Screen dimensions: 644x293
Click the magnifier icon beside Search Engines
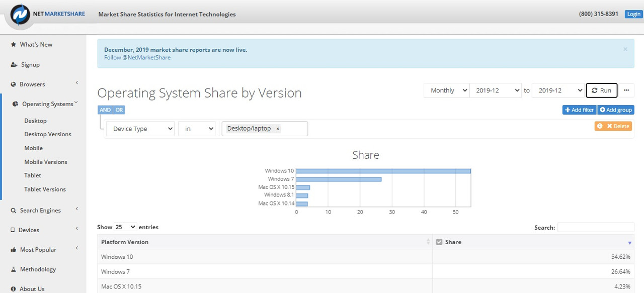pos(14,211)
